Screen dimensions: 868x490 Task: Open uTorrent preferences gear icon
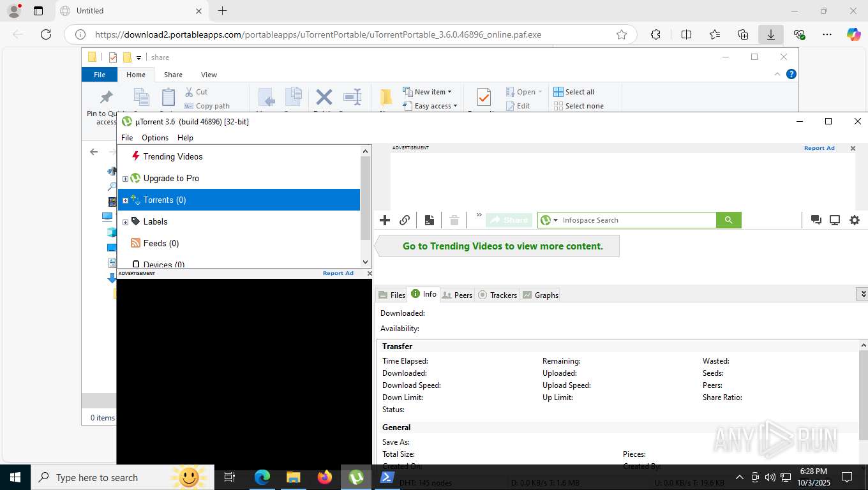coord(855,220)
